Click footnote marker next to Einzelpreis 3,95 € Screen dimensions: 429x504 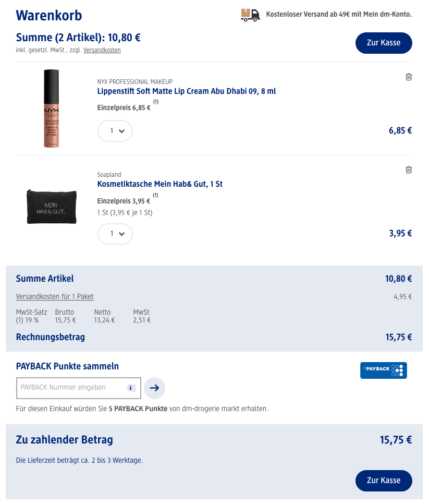(x=155, y=196)
